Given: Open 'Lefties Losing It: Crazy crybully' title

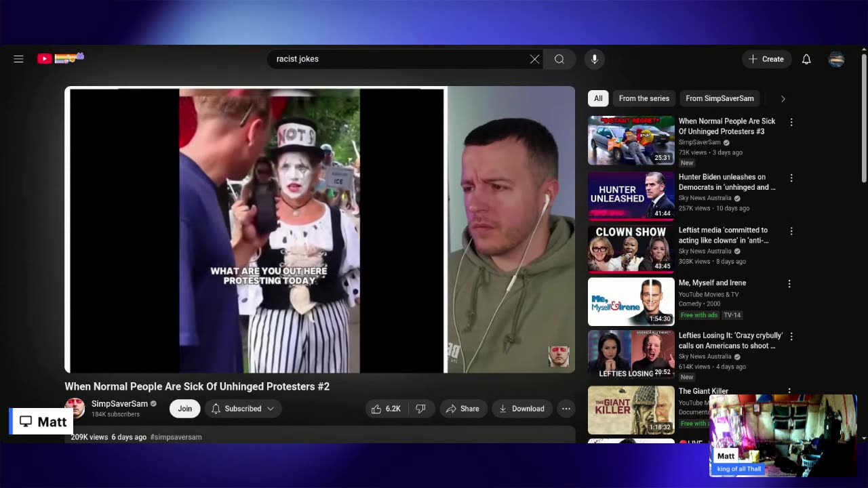Looking at the screenshot, I should 730,340.
